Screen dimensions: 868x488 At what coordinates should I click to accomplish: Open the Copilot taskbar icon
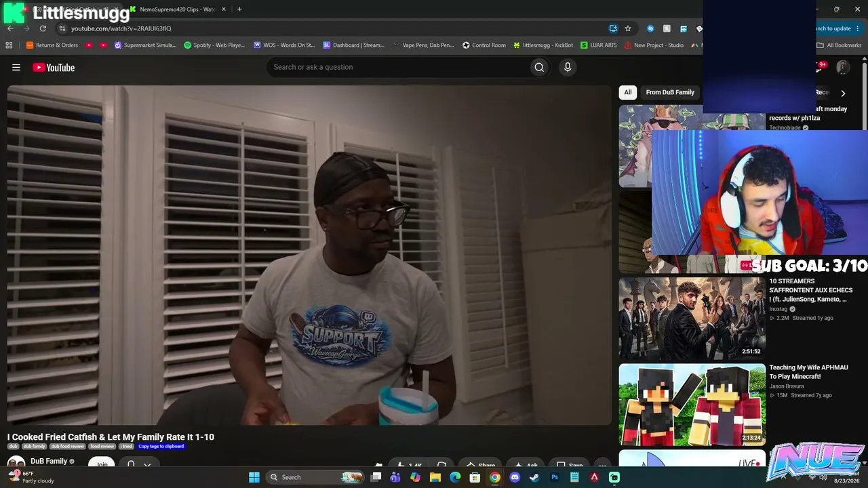point(416,477)
